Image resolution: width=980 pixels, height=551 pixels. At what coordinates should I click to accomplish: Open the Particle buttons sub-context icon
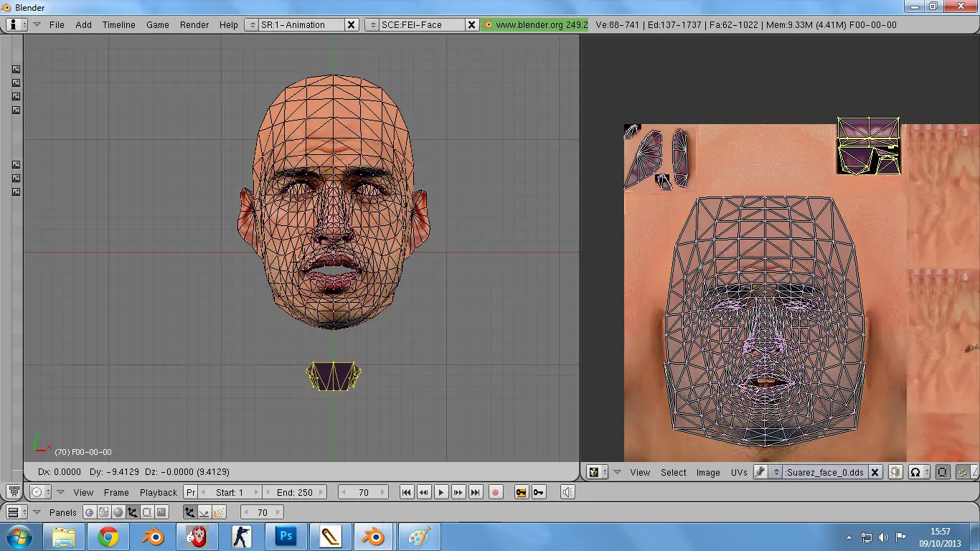(x=220, y=512)
